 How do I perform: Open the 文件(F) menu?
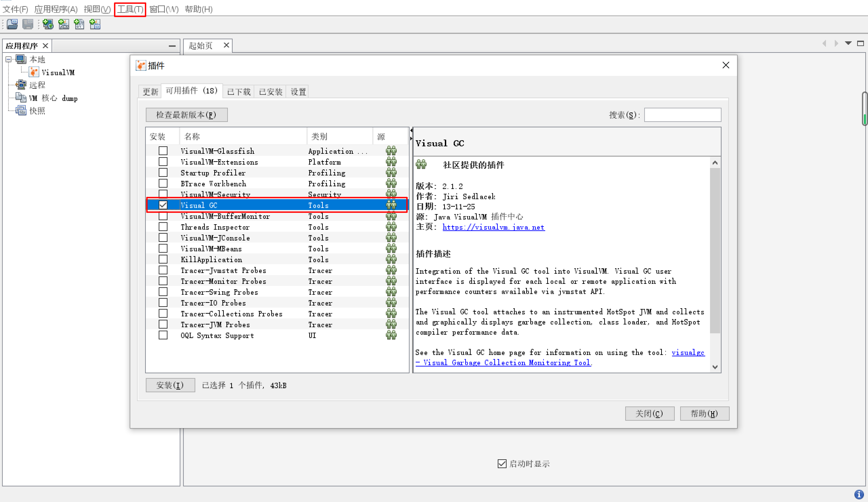(15, 9)
